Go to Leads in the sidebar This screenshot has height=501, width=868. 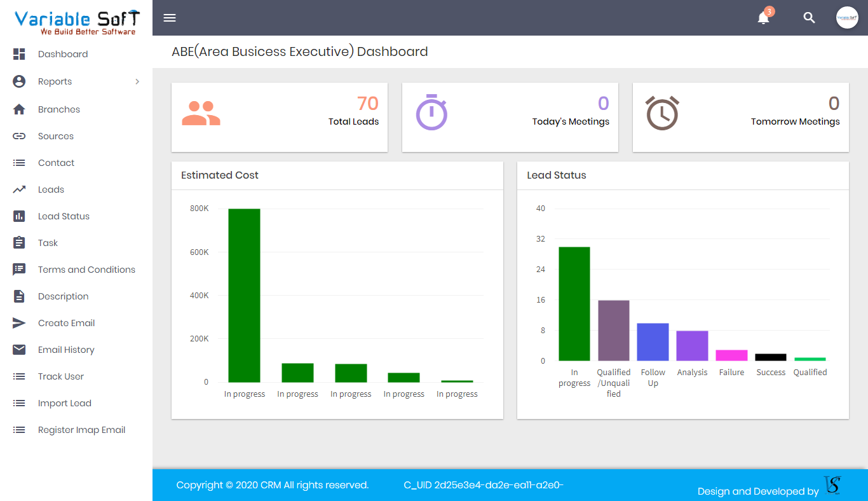point(51,189)
